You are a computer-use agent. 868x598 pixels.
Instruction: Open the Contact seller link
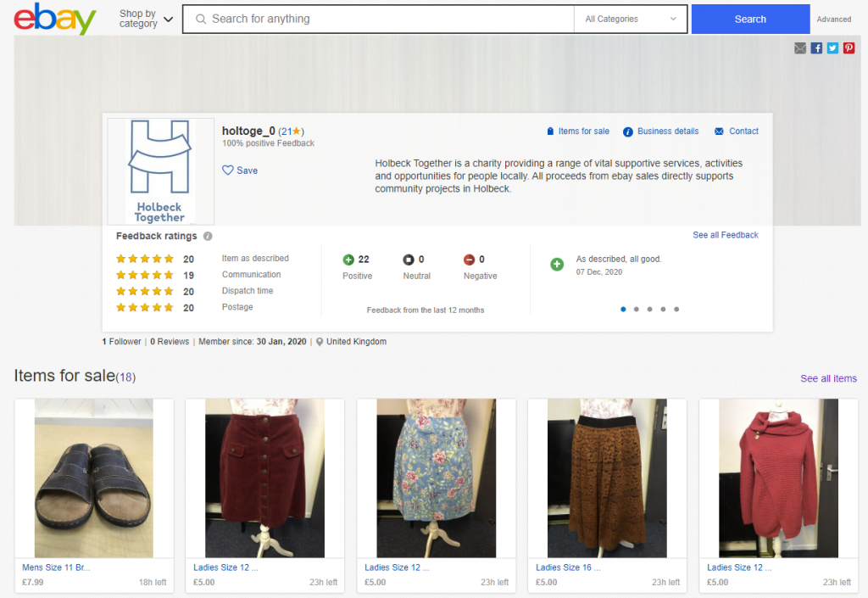(x=743, y=131)
